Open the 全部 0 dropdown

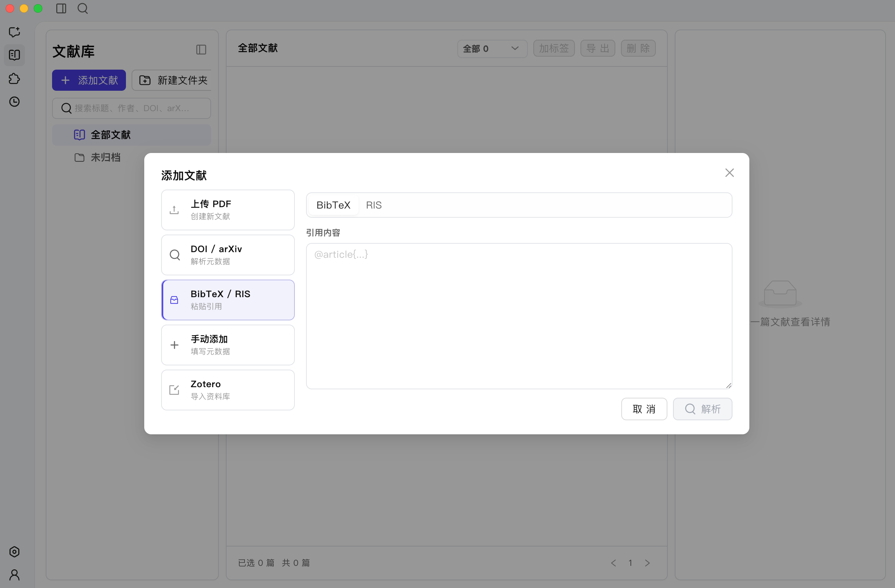(x=492, y=49)
